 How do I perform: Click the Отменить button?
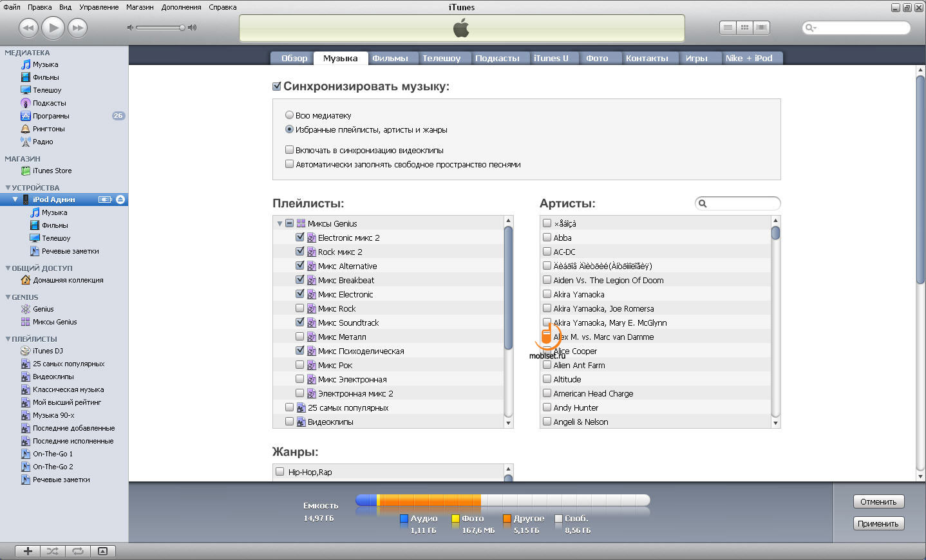(878, 501)
